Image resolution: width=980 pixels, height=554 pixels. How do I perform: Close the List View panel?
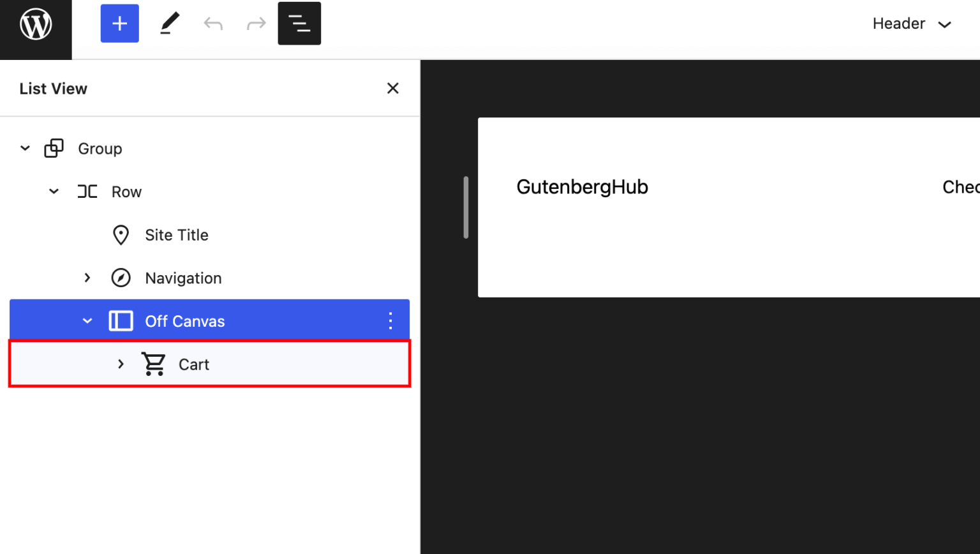[x=392, y=88]
